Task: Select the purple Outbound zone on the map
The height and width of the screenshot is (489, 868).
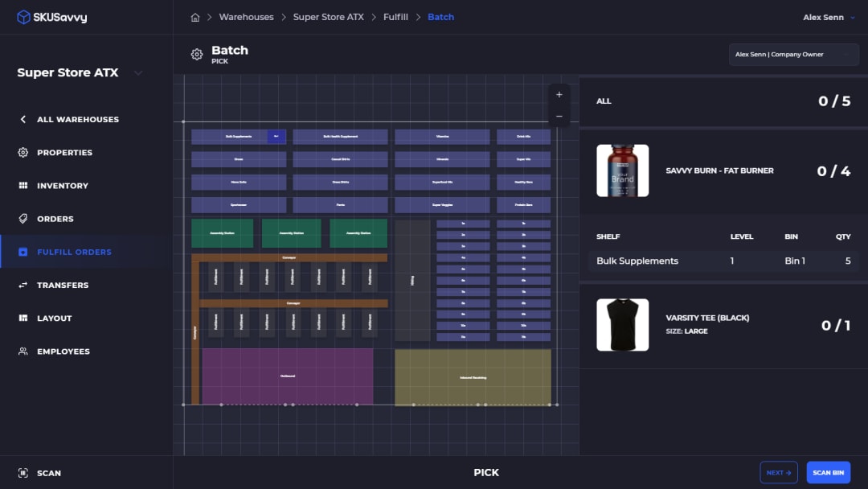Action: point(287,376)
